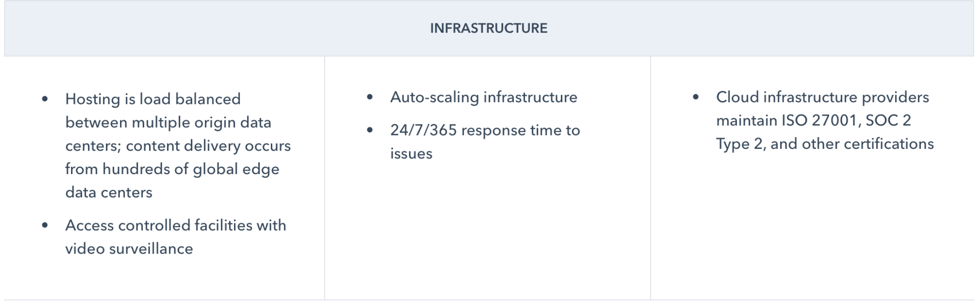Click the "Access controlled facilities with" line
980x304 pixels.
click(176, 225)
